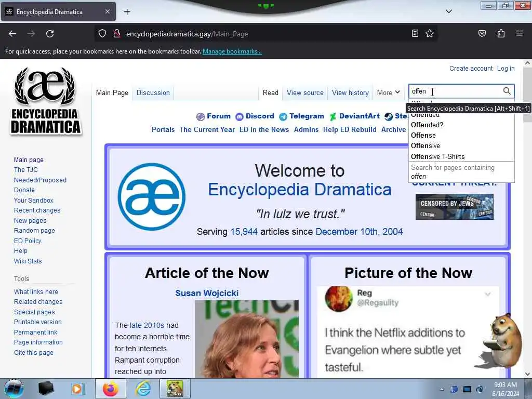Open the View source tab

pos(305,92)
